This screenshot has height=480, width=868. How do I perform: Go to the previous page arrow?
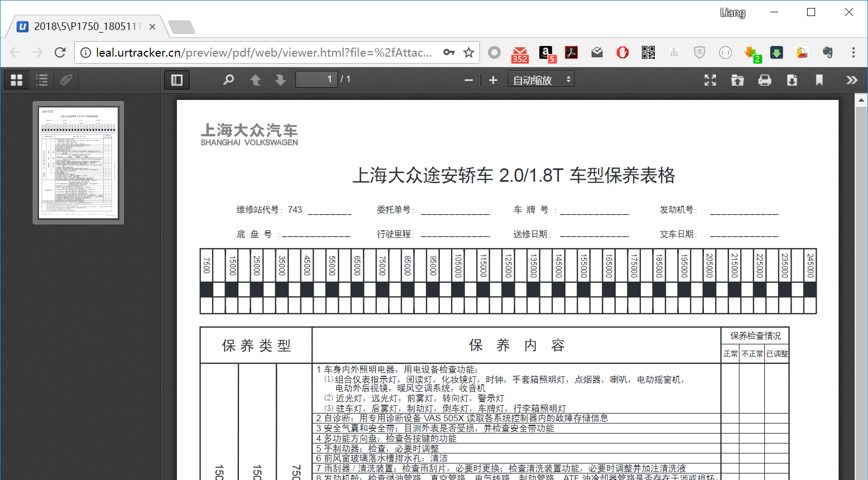click(255, 80)
